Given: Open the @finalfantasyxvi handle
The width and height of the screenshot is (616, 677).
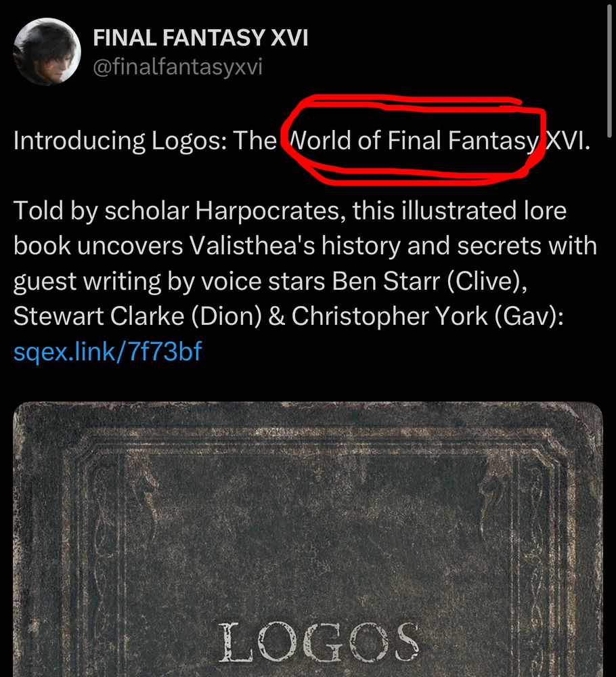Looking at the screenshot, I should (x=177, y=67).
